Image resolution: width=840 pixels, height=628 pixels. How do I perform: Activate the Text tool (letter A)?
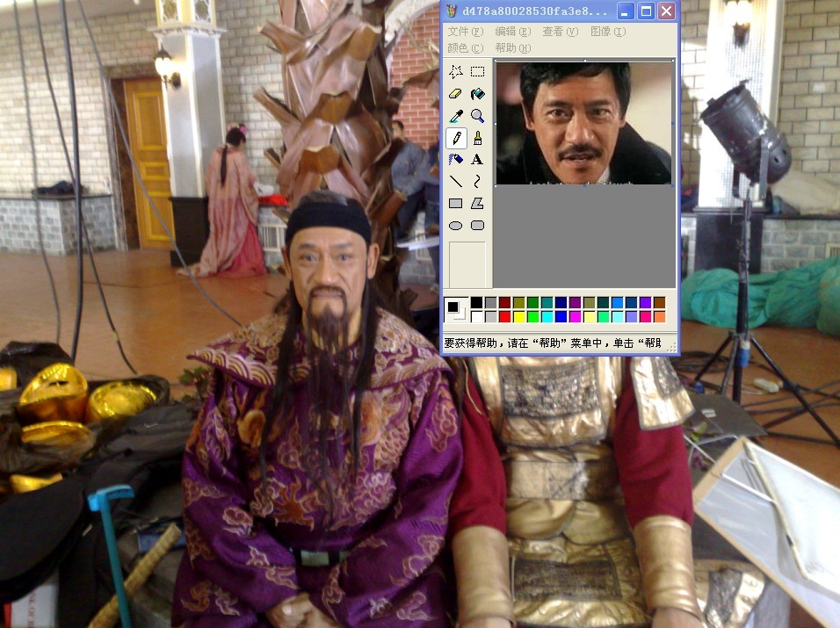point(477,160)
